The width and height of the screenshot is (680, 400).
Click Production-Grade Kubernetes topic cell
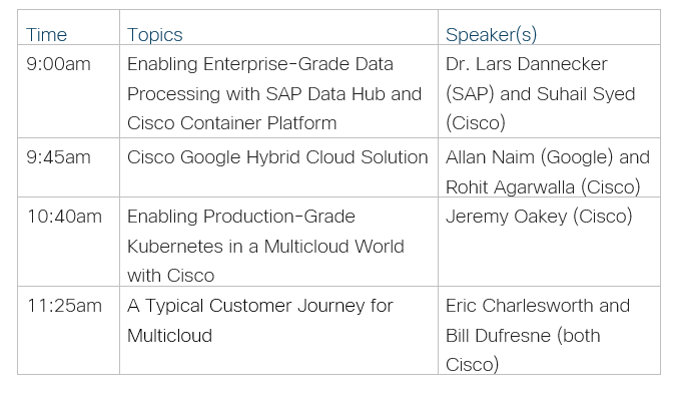point(278,242)
